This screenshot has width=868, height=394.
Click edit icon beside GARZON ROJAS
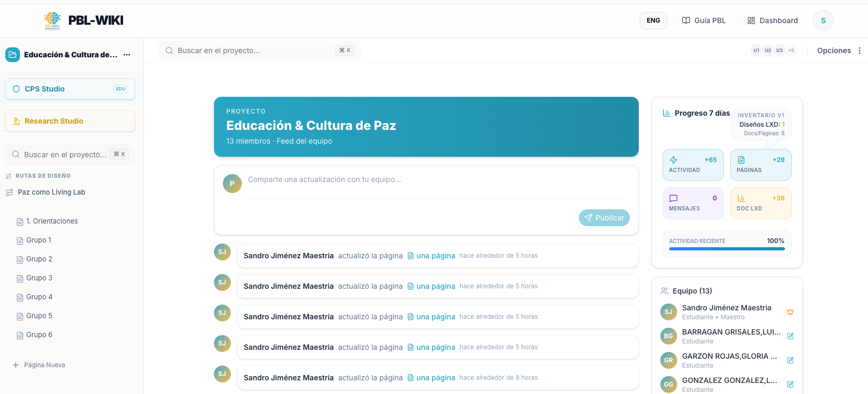(790, 360)
